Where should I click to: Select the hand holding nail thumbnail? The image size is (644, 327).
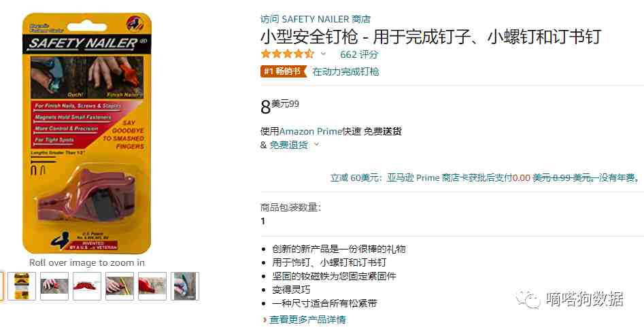(54, 286)
